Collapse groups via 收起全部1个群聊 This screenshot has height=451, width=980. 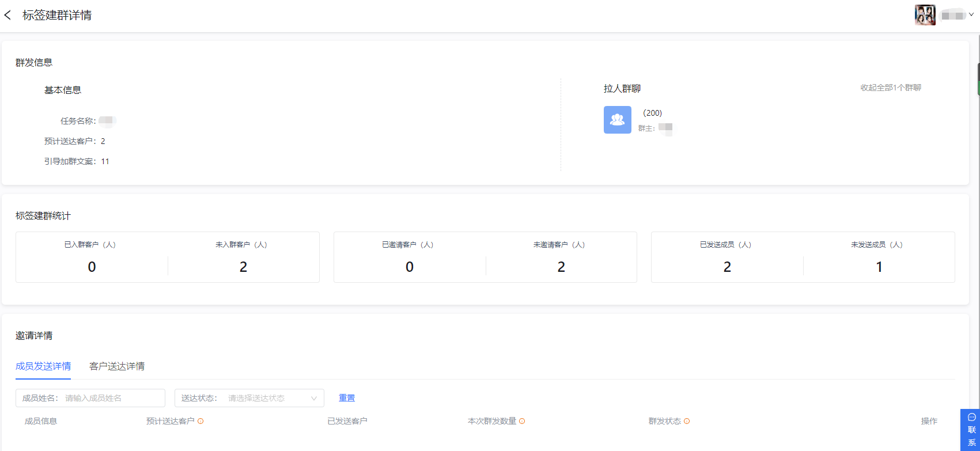(x=890, y=88)
